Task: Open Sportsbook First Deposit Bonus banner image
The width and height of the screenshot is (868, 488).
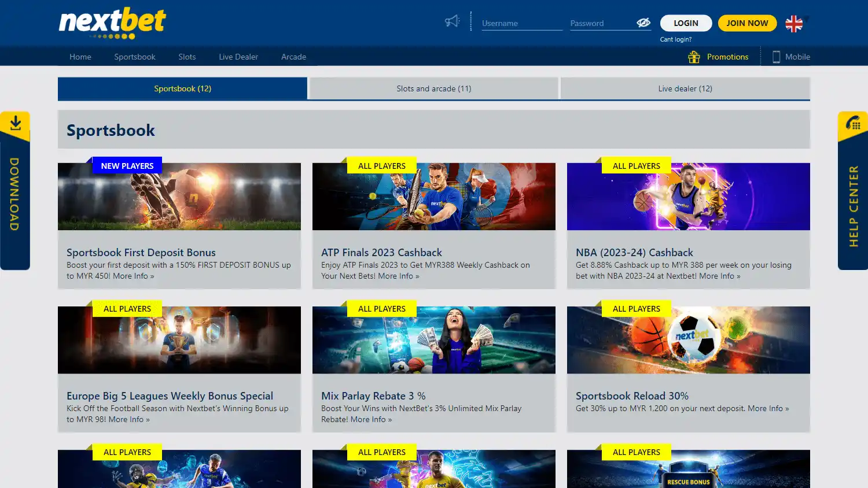Action: [x=179, y=197]
